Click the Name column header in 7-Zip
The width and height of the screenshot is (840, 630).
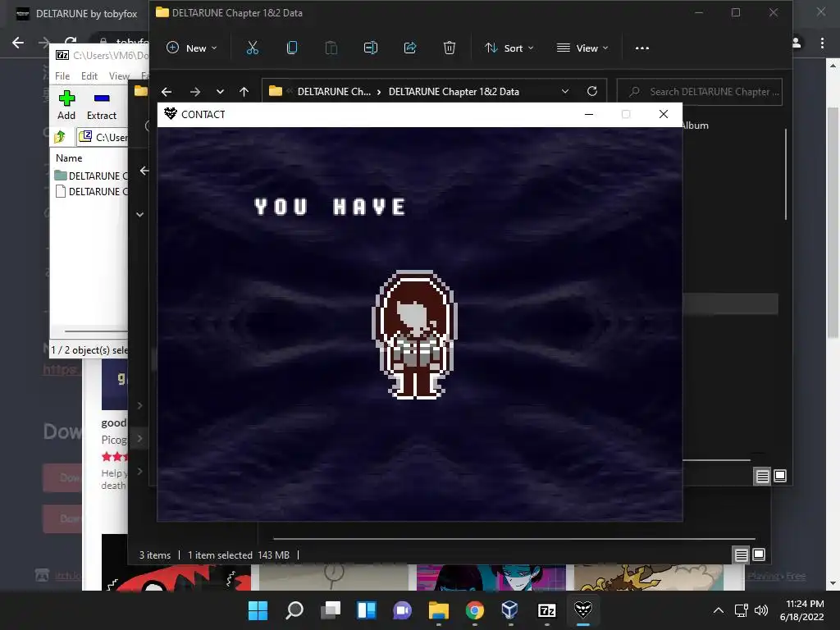[69, 158]
